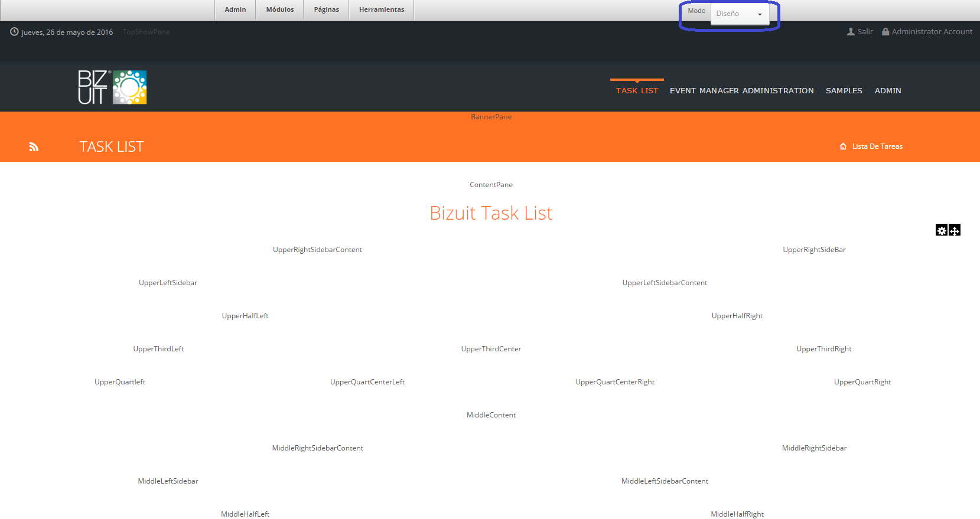Open the Admin menu

click(235, 9)
